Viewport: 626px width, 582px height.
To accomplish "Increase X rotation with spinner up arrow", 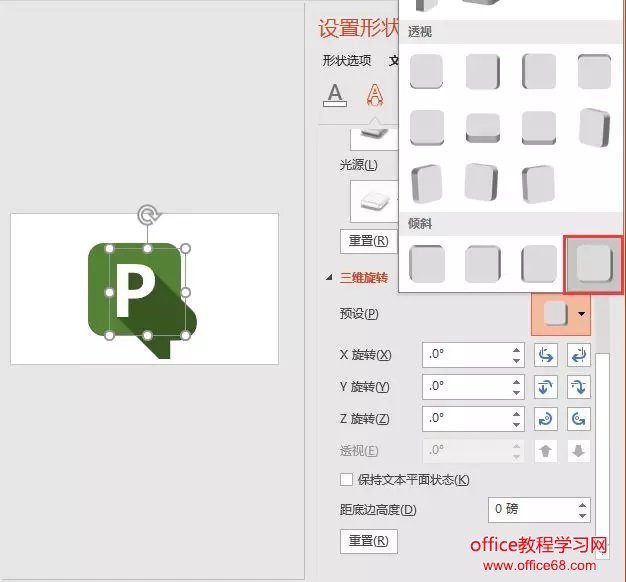I will [x=516, y=350].
